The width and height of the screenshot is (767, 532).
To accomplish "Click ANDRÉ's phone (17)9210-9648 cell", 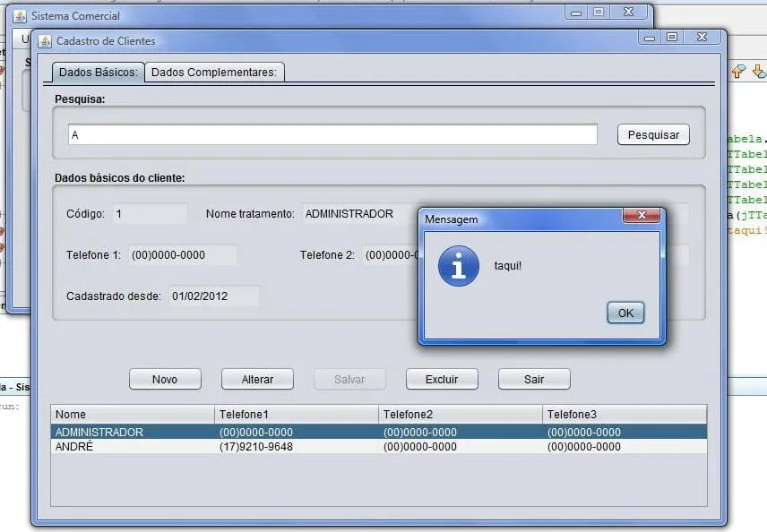I will (297, 446).
